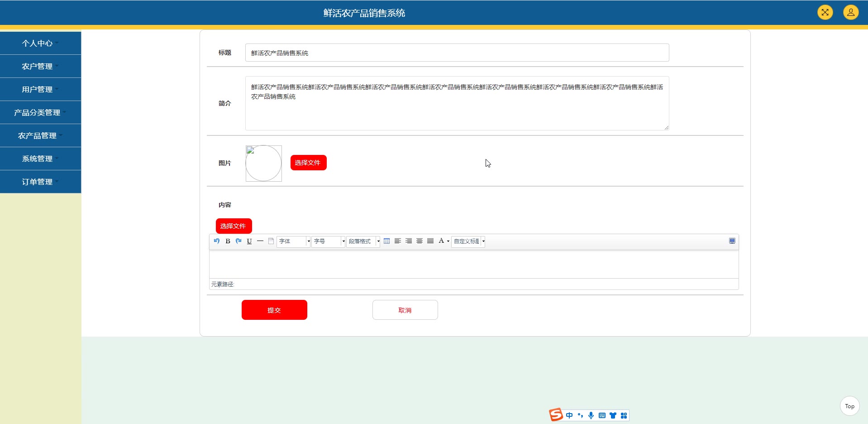
Task: Insert a horizontal rule in the editor
Action: (x=260, y=241)
